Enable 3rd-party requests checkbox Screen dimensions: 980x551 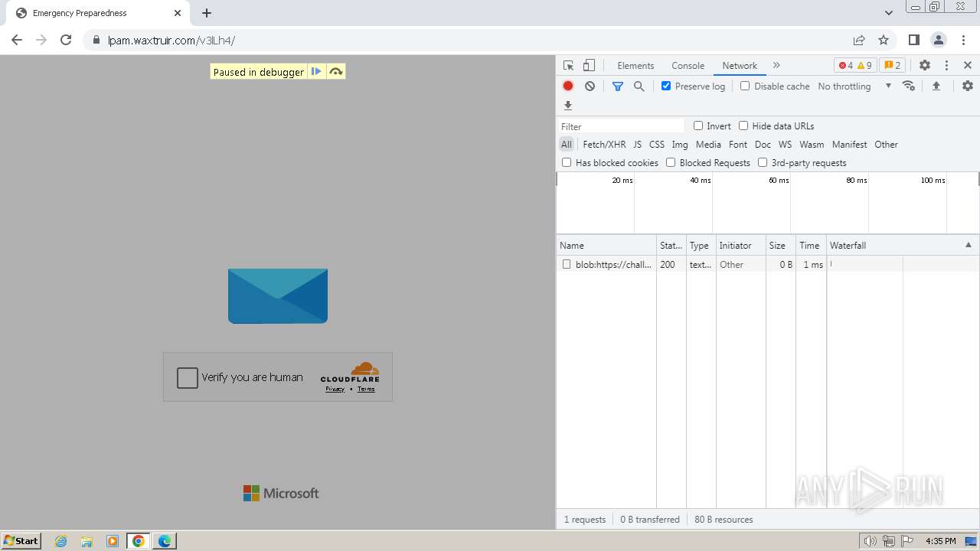[x=763, y=163]
